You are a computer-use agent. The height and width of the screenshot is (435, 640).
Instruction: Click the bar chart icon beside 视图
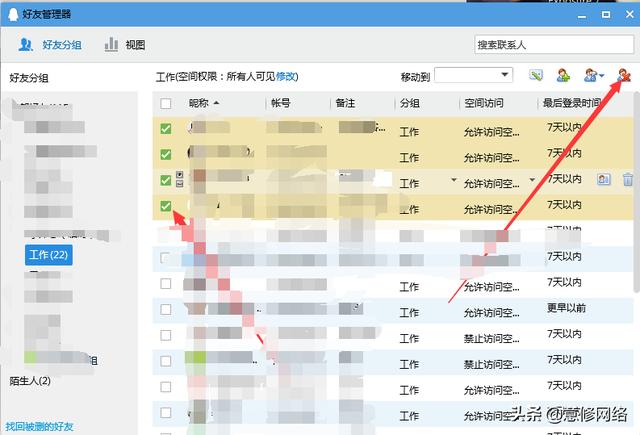111,44
